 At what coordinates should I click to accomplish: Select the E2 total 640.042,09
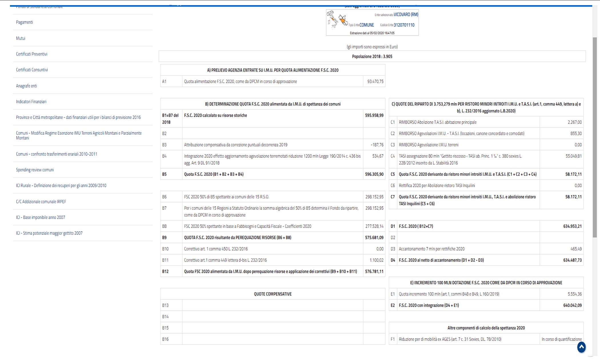pos(572,305)
